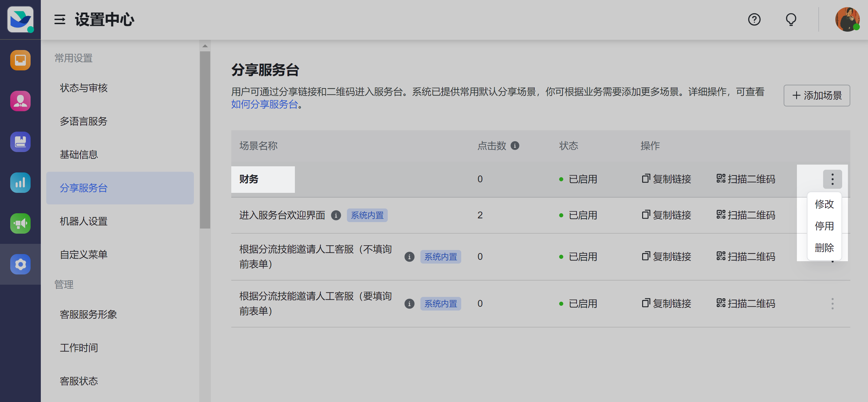Click the 操作 column header
The width and height of the screenshot is (868, 402).
(650, 146)
